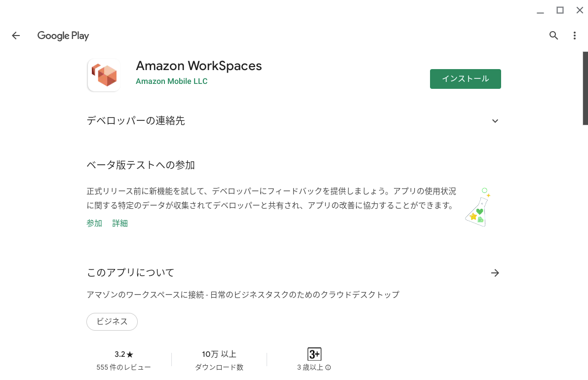The height and width of the screenshot is (380, 588).
Task: Open the overflow menu with three dots
Action: [x=574, y=35]
